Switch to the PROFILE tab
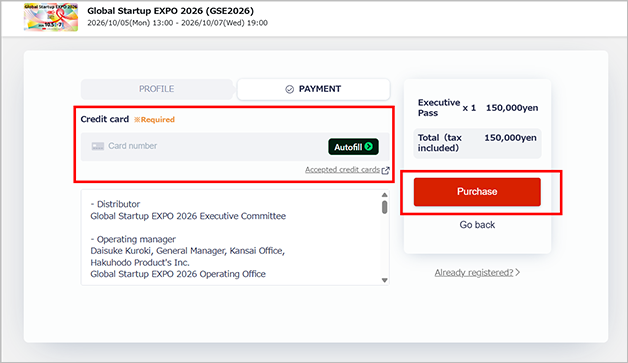Viewport: 628px width, 363px height. [x=157, y=89]
